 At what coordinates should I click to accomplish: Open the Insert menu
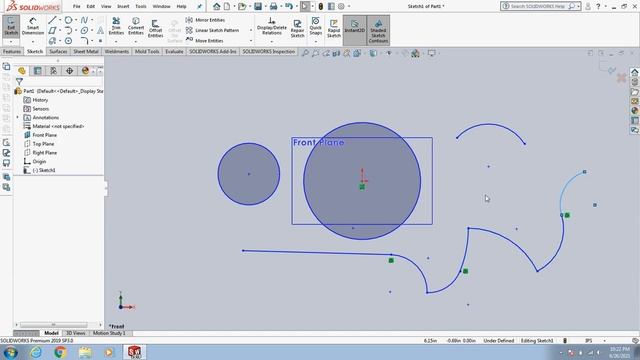(x=123, y=6)
